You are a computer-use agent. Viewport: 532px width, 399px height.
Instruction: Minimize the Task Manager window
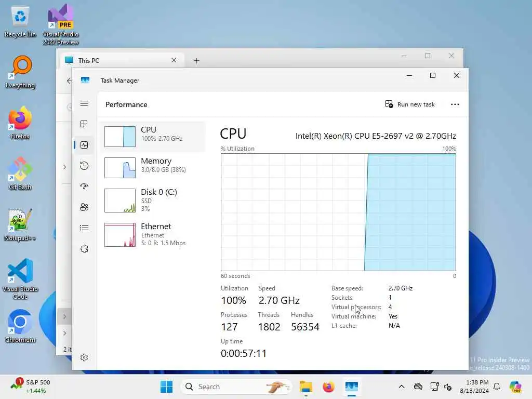(409, 75)
